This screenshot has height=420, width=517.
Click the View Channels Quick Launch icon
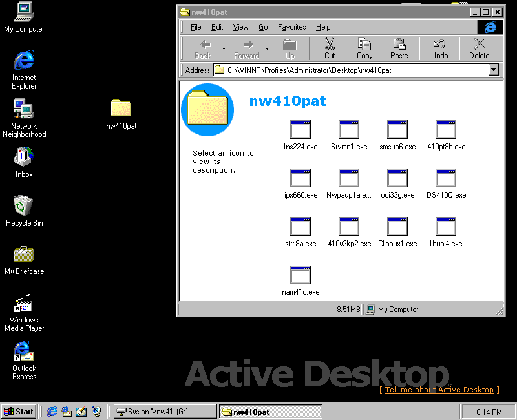96,412
